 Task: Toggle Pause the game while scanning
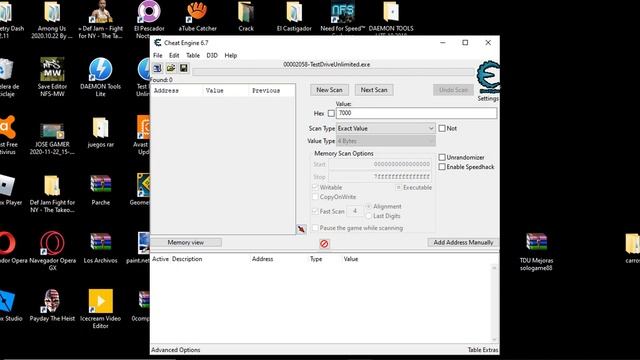pyautogui.click(x=315, y=228)
